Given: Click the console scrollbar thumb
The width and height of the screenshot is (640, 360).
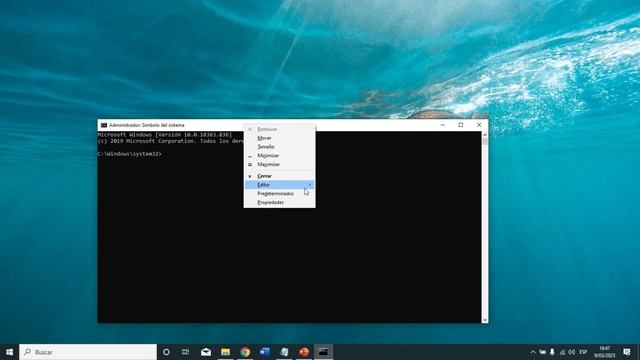Looking at the screenshot, I should point(485,141).
